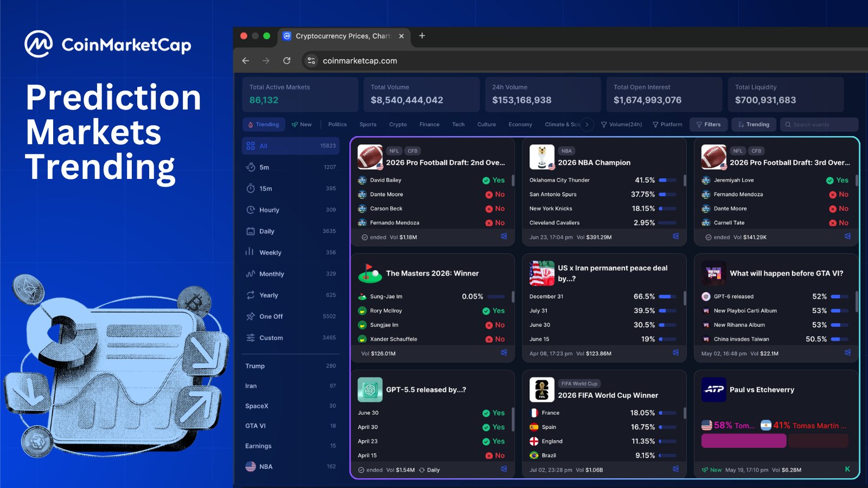
Task: Click the France outcome row
Action: pos(603,413)
